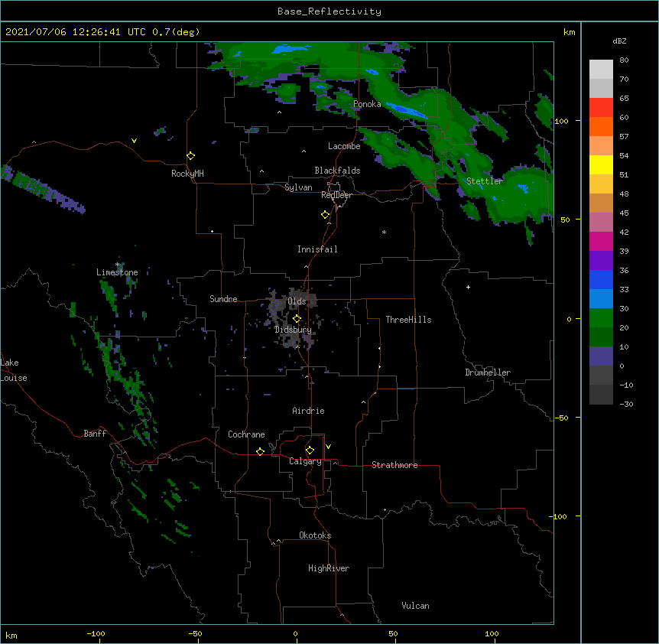Select the yellow diamond marker south of RedDeer
Viewport: 659px width, 644px height.
tap(326, 215)
